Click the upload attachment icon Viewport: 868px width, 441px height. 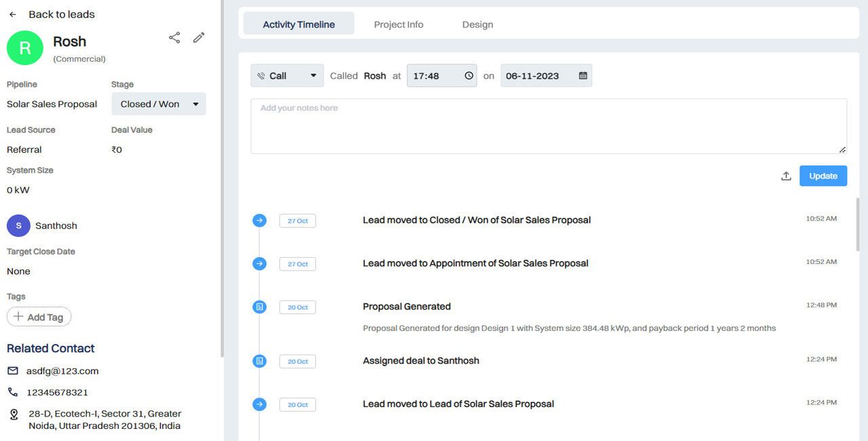click(786, 176)
